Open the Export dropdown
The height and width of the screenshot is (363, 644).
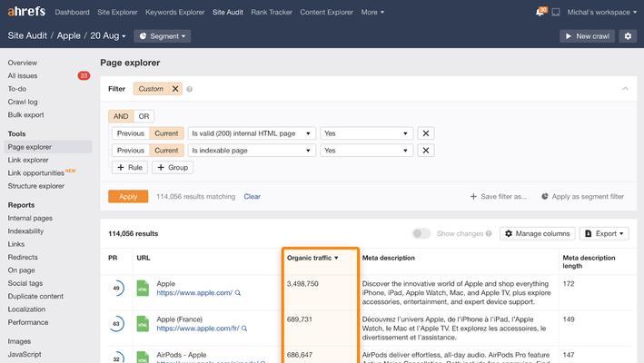(604, 233)
